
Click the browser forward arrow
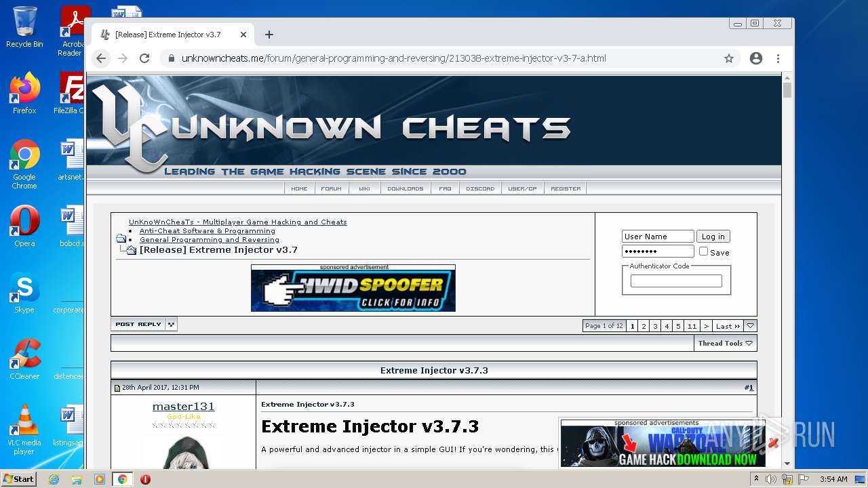(123, 58)
